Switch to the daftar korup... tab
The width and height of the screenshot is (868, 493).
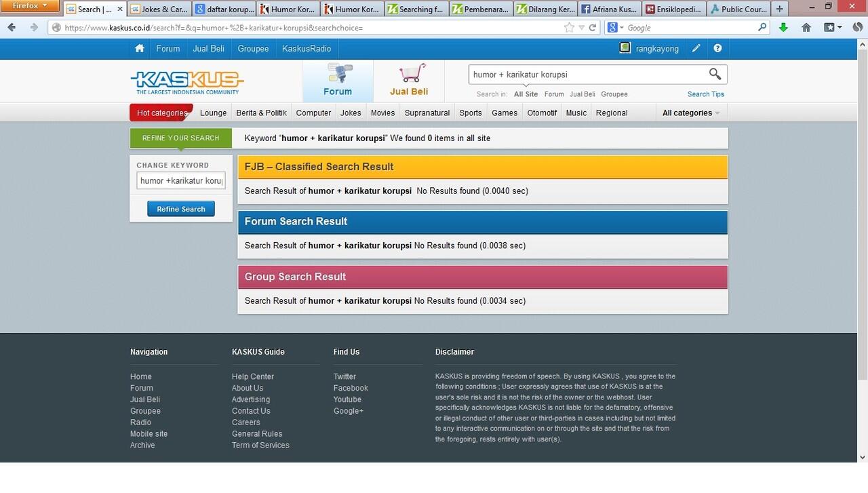click(x=224, y=9)
